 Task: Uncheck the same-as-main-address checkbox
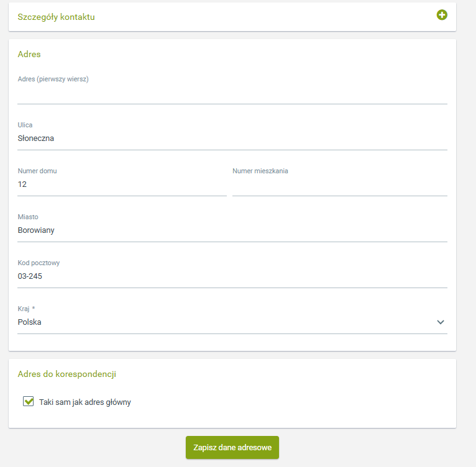coord(29,401)
